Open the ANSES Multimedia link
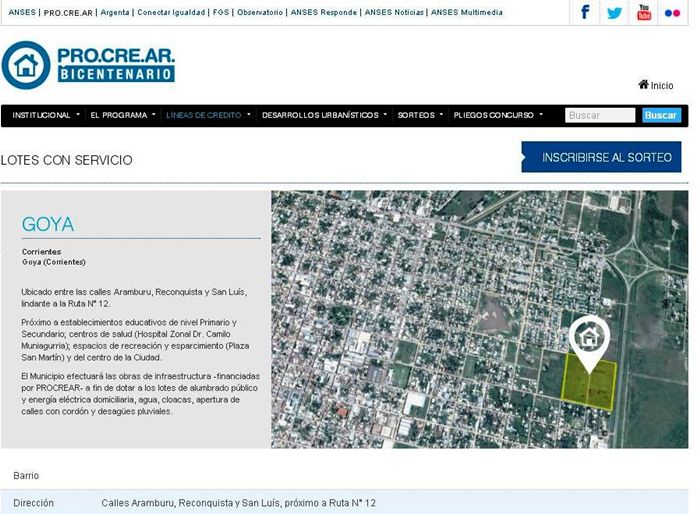Viewport: 700px width, 514px height. (x=468, y=13)
